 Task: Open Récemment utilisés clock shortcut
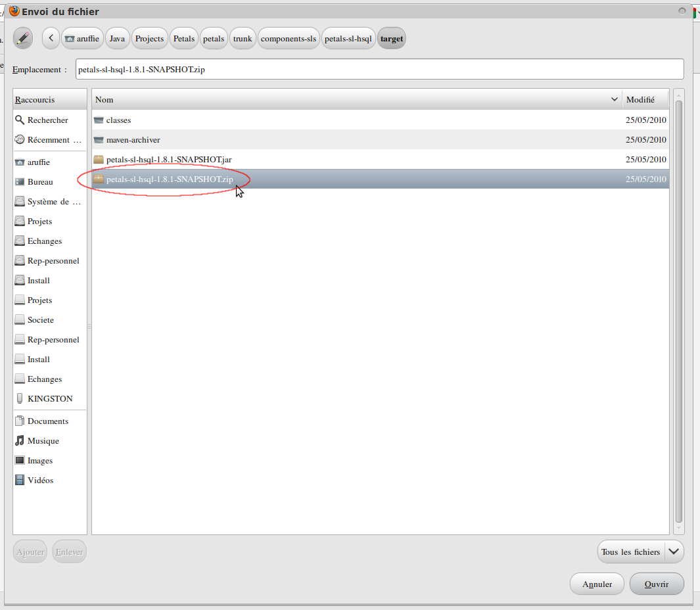[50, 140]
